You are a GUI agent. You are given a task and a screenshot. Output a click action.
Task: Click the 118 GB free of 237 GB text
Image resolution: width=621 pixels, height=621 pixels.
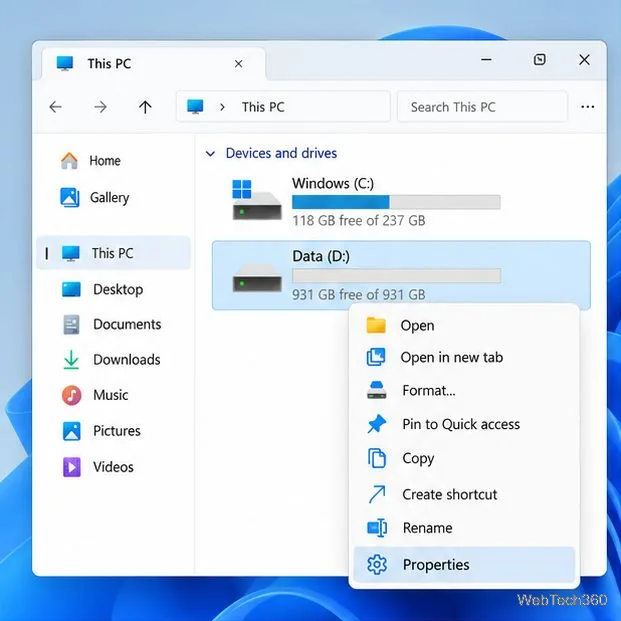coord(358,220)
